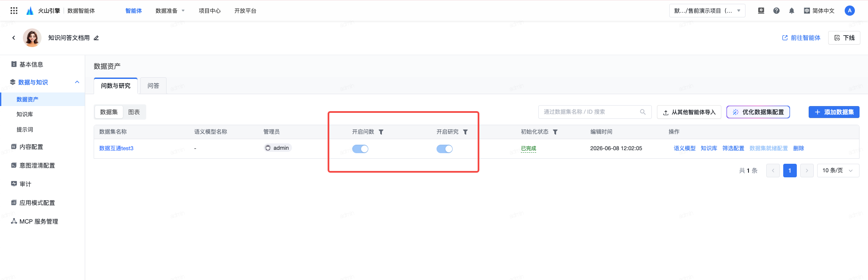Image resolution: width=868 pixels, height=280 pixels.
Task: Open the 前往智能体 link
Action: (x=801, y=38)
